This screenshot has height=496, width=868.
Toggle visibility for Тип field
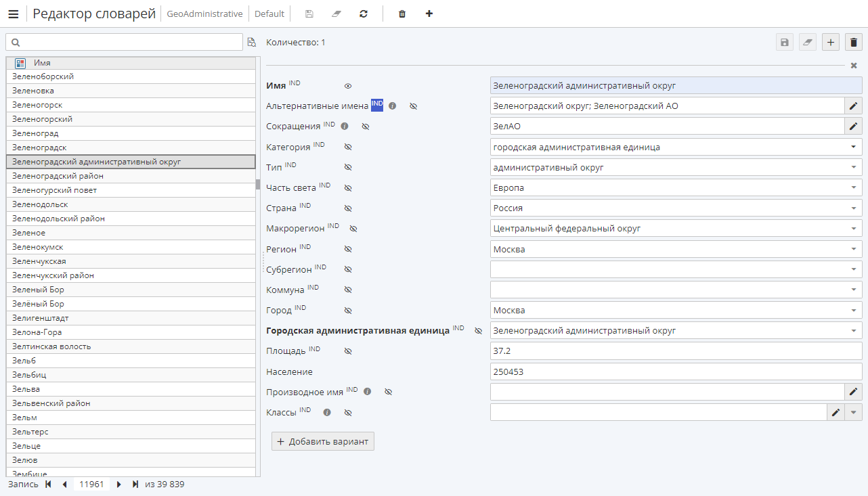[348, 167]
